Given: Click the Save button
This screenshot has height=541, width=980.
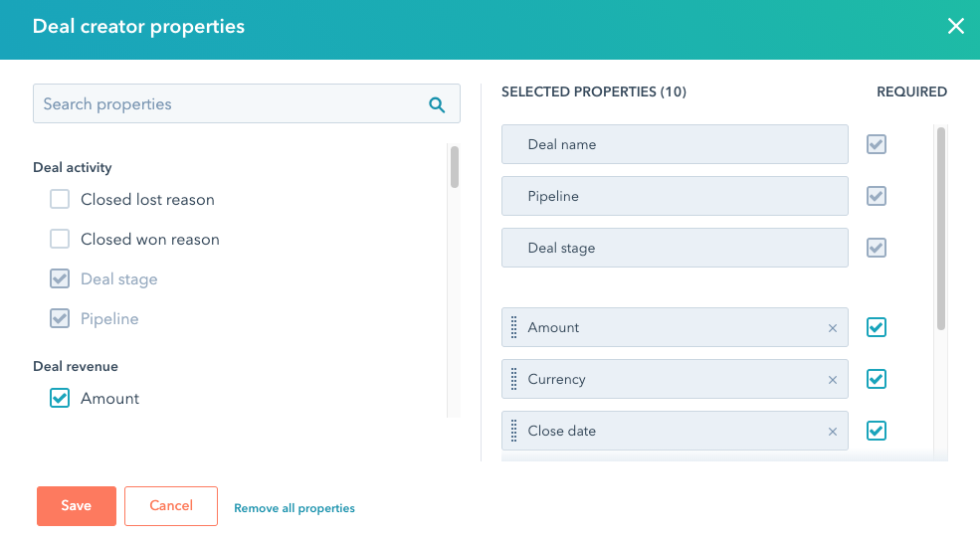Looking at the screenshot, I should click(77, 506).
